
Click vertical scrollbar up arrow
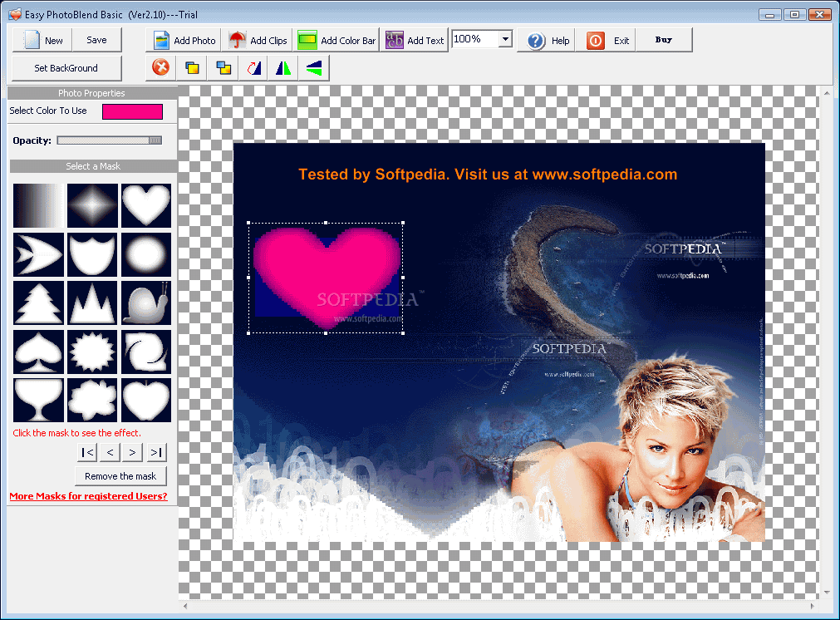(827, 93)
